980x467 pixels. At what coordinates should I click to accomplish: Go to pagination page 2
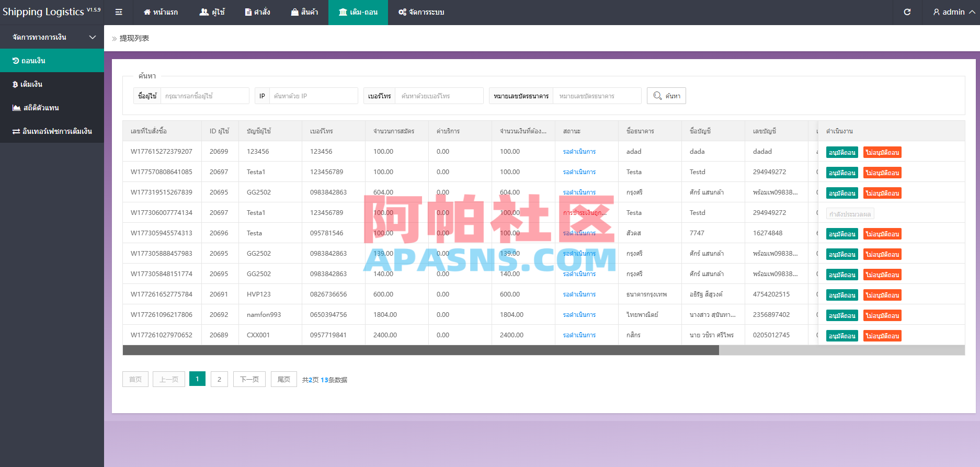coord(219,379)
